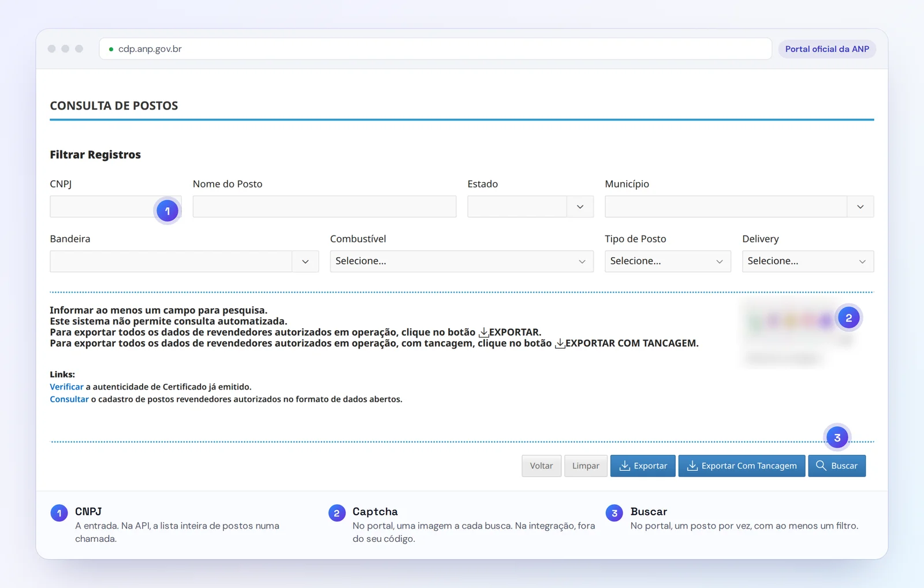Click the cdp.anp.gov.br address bar

[435, 49]
